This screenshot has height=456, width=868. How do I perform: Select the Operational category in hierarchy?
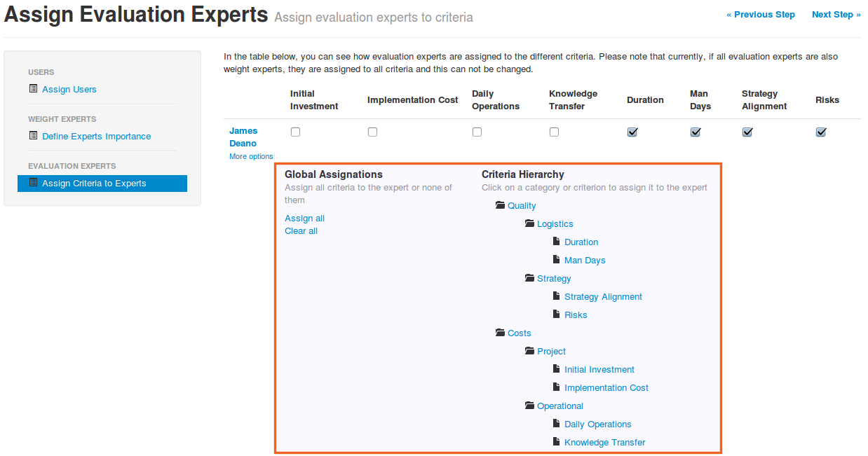560,406
